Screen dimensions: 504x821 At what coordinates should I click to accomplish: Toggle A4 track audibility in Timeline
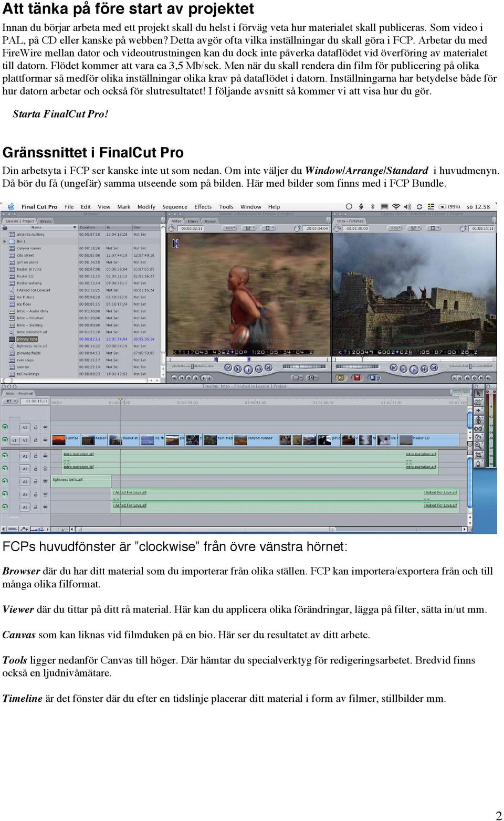[x=5, y=494]
